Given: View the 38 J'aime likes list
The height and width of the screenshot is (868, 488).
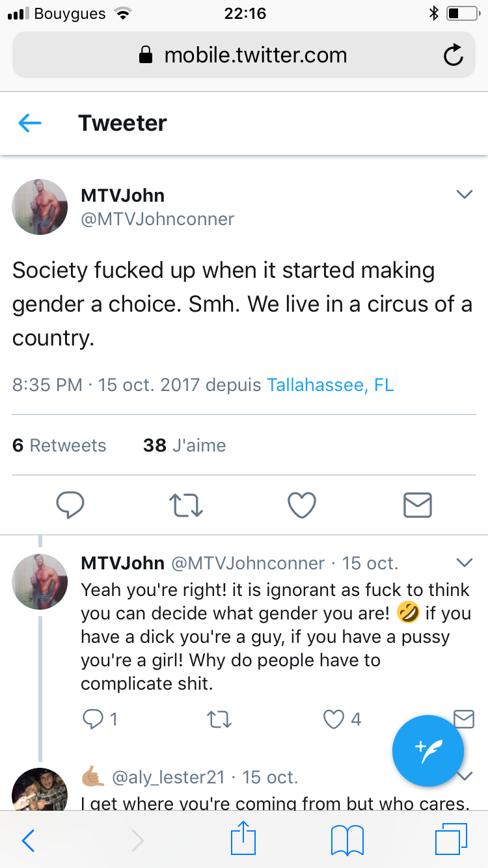Looking at the screenshot, I should pyautogui.click(x=185, y=446).
